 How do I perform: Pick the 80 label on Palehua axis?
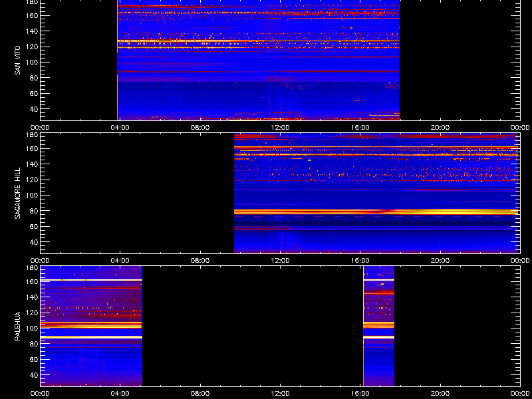point(33,344)
